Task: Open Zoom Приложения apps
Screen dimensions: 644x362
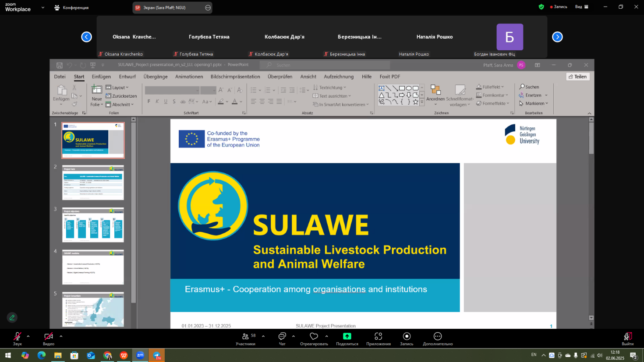Action: point(379,339)
